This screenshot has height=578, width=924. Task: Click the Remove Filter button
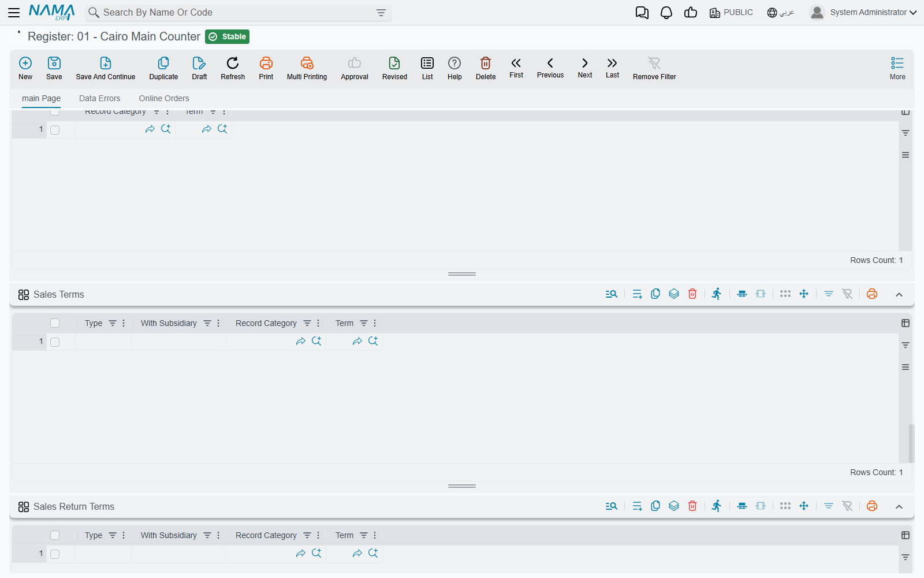click(654, 68)
